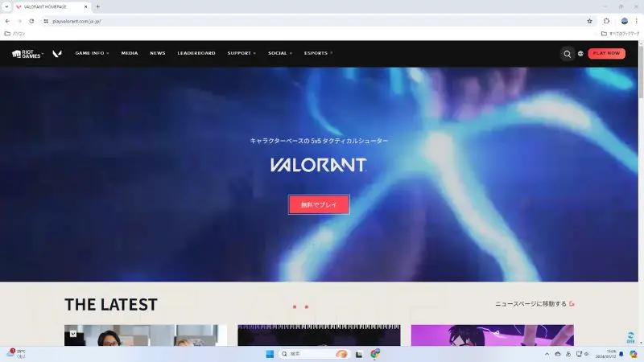The width and height of the screenshot is (644, 362).
Task: Click the 無料でプレイ button
Action: pos(319,204)
